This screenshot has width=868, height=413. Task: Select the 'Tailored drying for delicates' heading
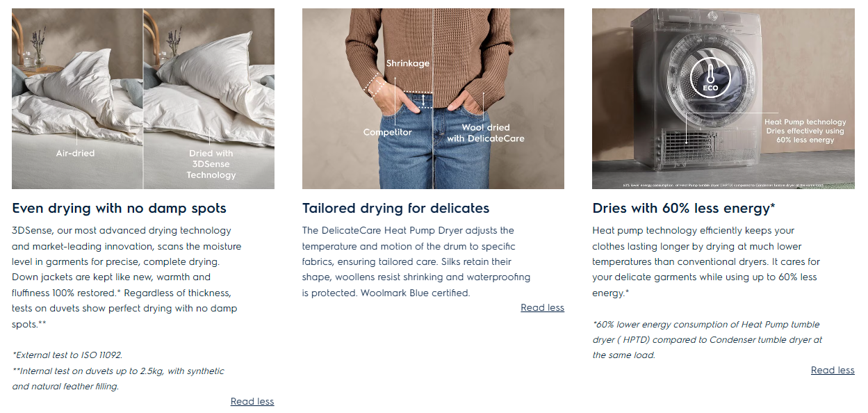pos(395,209)
